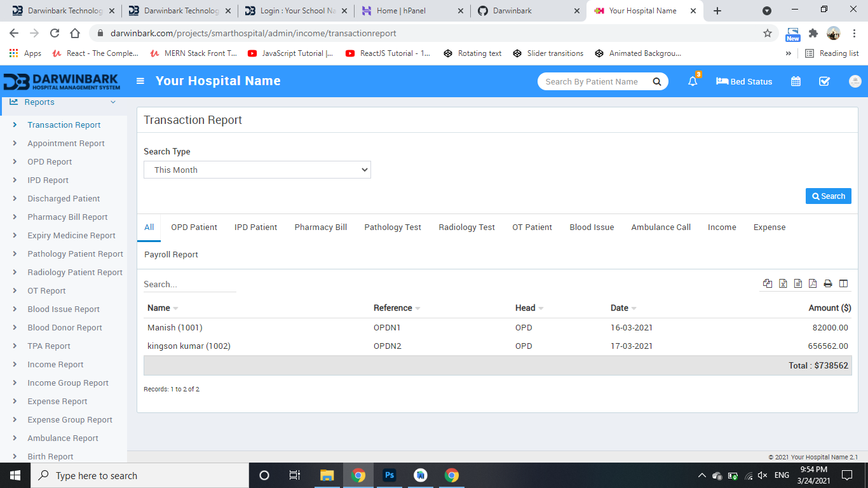Open the notifications bell
The image size is (868, 488).
point(693,81)
